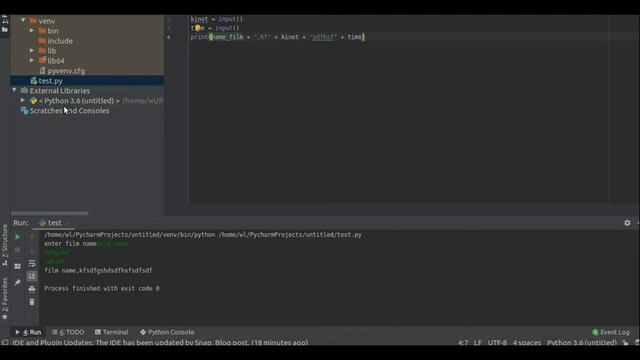Click the LF line separator selector

point(478,343)
